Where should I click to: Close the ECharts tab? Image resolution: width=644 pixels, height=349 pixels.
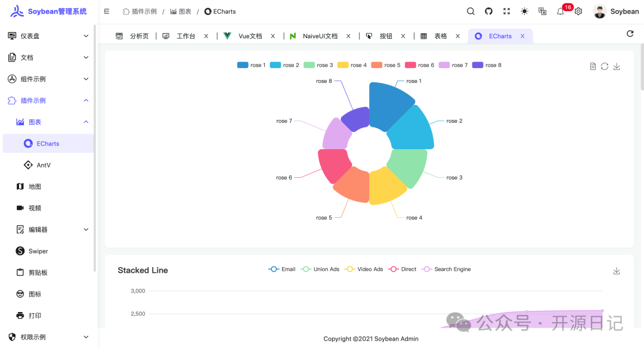pos(522,36)
